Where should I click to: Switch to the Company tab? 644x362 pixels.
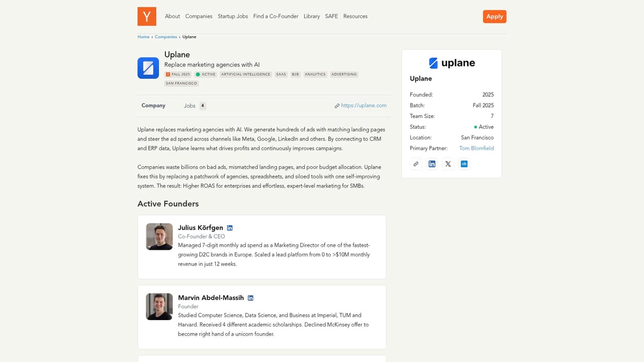pos(153,106)
